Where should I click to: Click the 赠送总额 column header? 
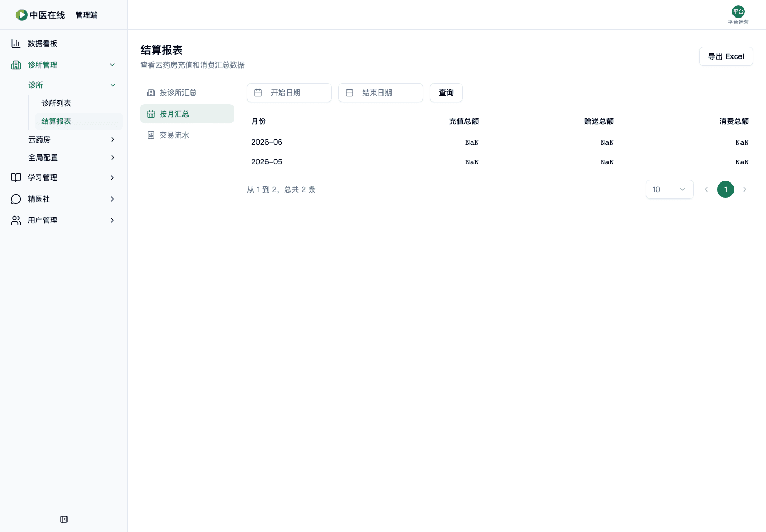pos(599,121)
